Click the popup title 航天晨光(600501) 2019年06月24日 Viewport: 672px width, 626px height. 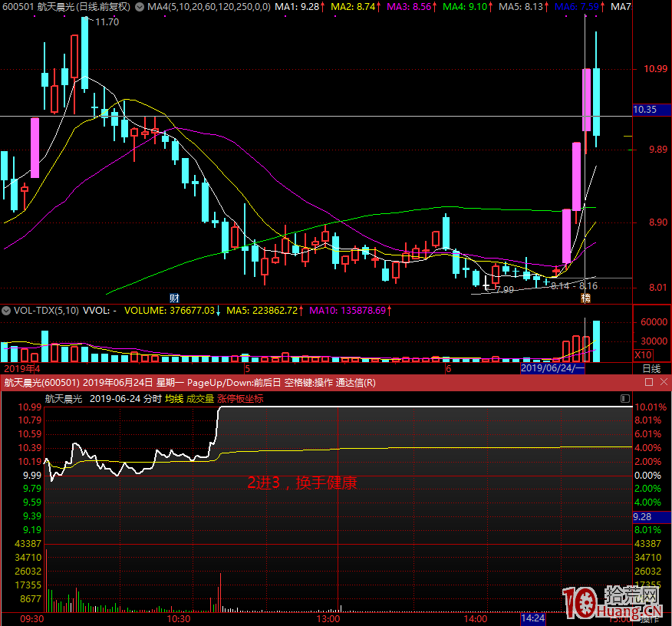[79, 383]
